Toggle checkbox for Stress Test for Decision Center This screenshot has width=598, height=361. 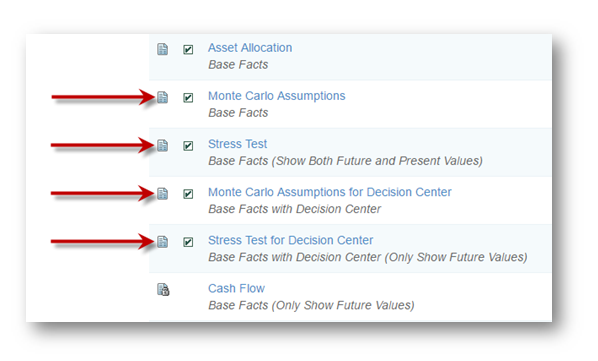coord(188,242)
